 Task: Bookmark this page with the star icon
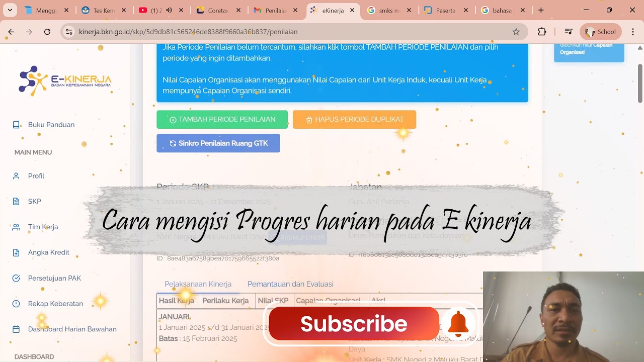pyautogui.click(x=516, y=32)
